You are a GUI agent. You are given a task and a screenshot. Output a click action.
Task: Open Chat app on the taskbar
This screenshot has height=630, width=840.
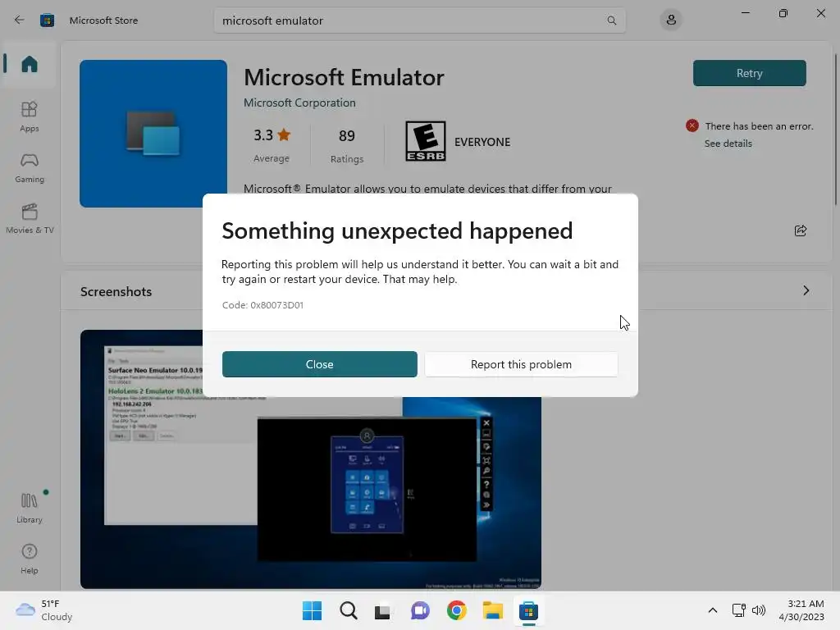pyautogui.click(x=420, y=610)
